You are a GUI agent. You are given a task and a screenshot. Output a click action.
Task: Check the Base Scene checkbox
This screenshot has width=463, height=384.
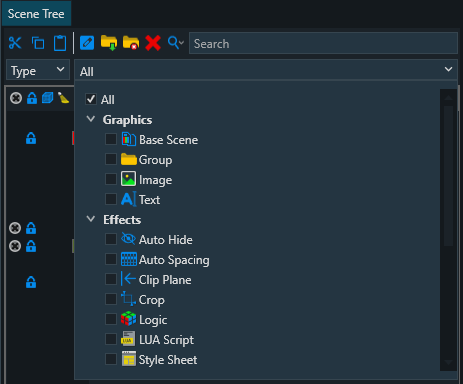(111, 139)
